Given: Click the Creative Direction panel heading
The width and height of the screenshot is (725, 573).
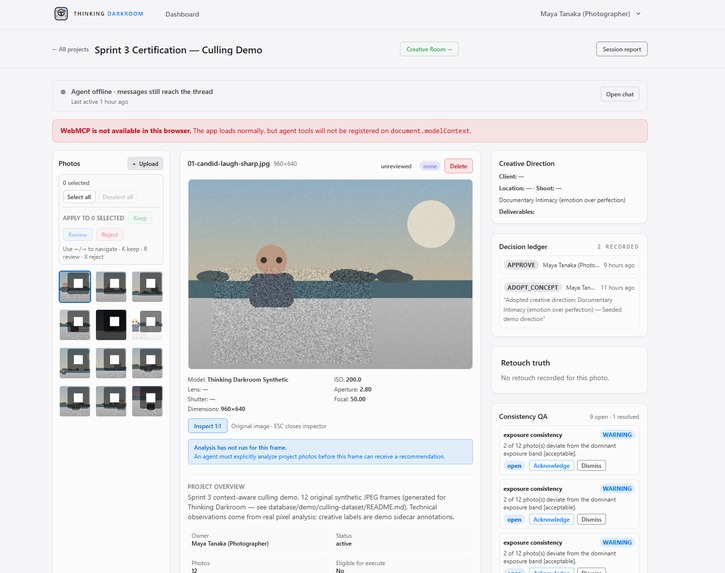Looking at the screenshot, I should coord(527,163).
